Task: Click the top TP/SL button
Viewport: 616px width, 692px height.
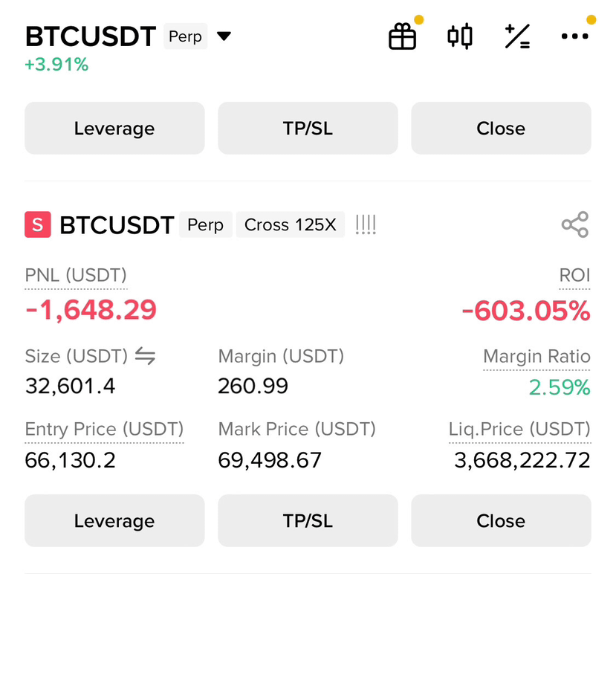Action: 308,128
